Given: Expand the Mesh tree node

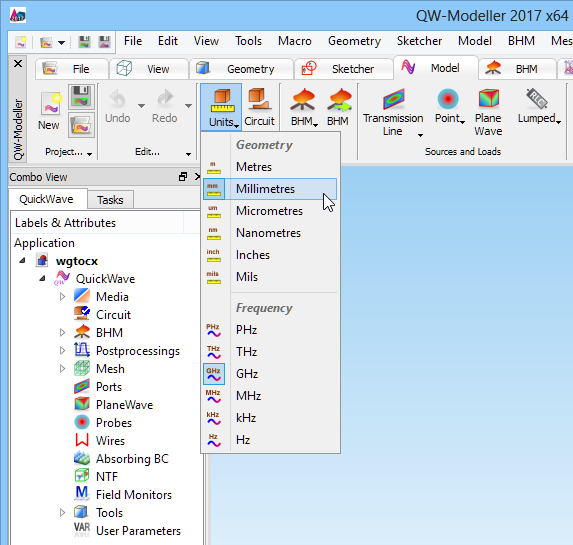Looking at the screenshot, I should 62,368.
